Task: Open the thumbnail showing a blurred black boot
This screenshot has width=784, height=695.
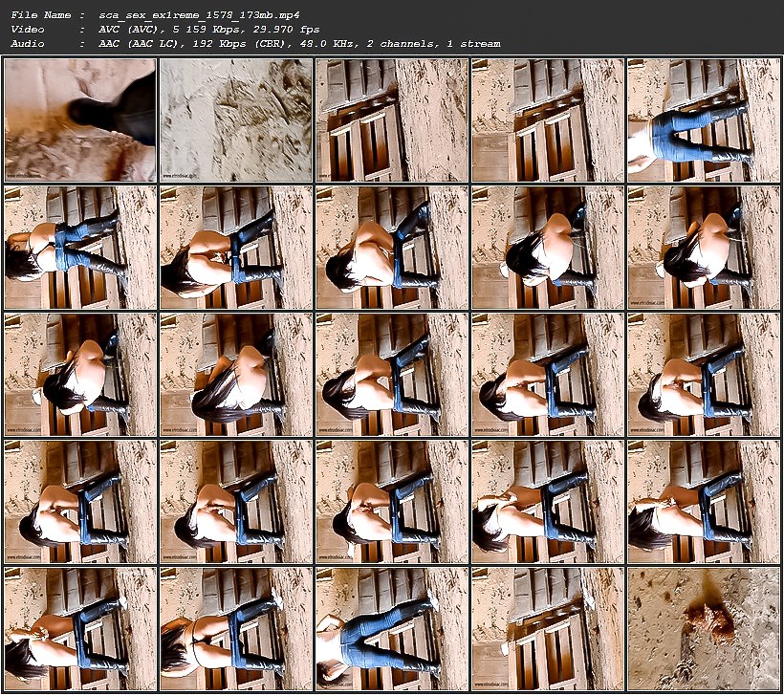Action: pos(80,120)
